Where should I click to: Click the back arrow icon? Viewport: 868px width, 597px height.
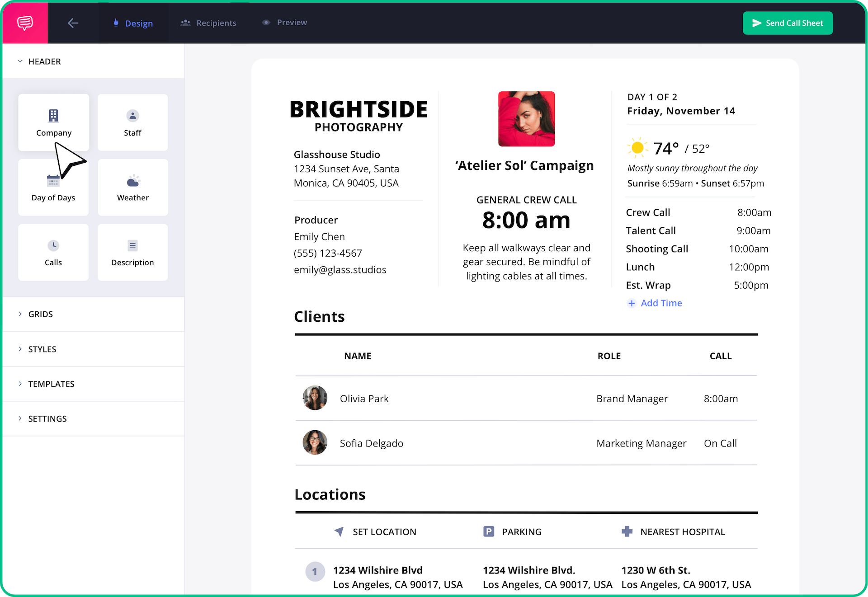(73, 23)
